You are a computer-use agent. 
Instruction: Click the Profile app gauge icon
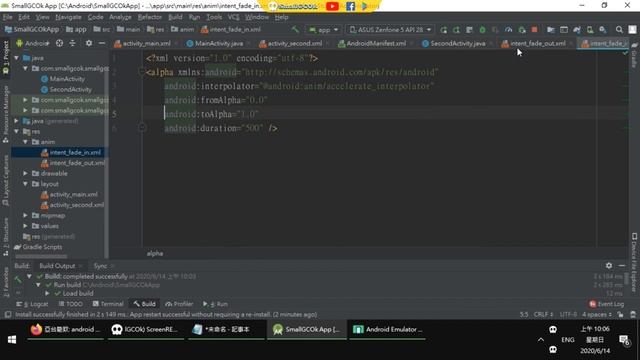tap(509, 30)
